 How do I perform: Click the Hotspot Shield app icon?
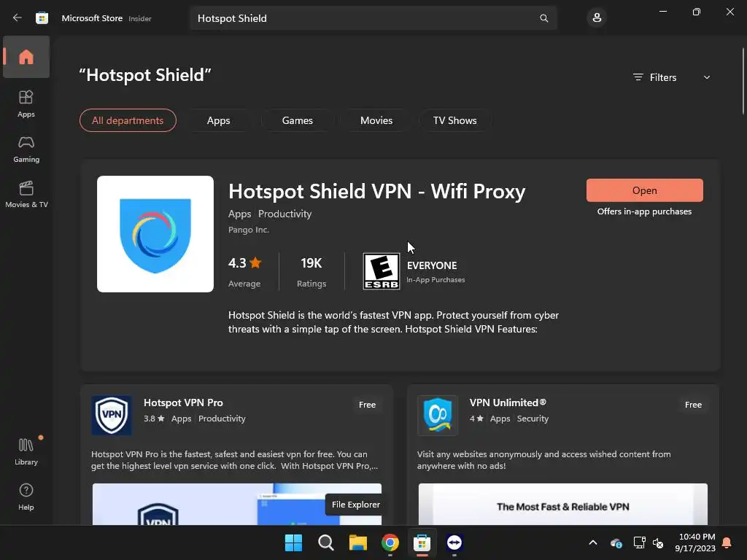click(155, 234)
